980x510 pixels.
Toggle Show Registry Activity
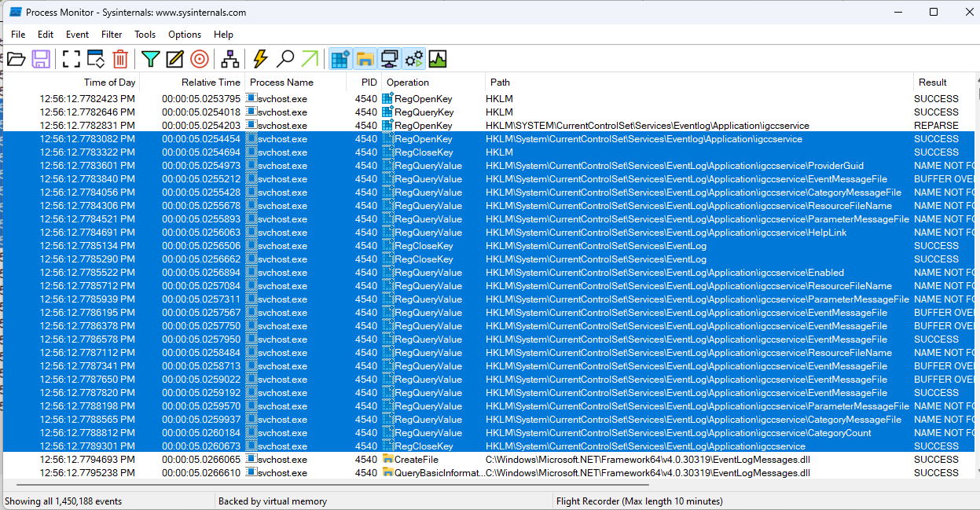(x=340, y=59)
